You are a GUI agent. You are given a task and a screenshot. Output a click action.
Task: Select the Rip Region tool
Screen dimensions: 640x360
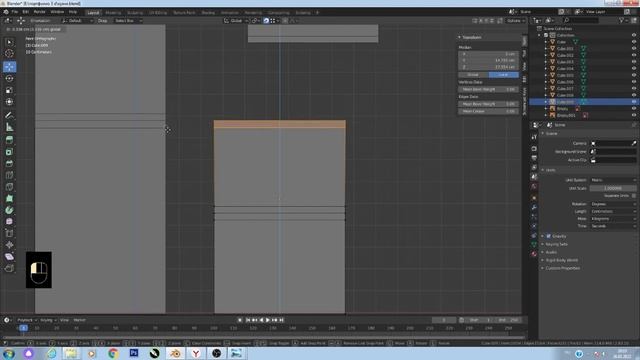pos(9,268)
